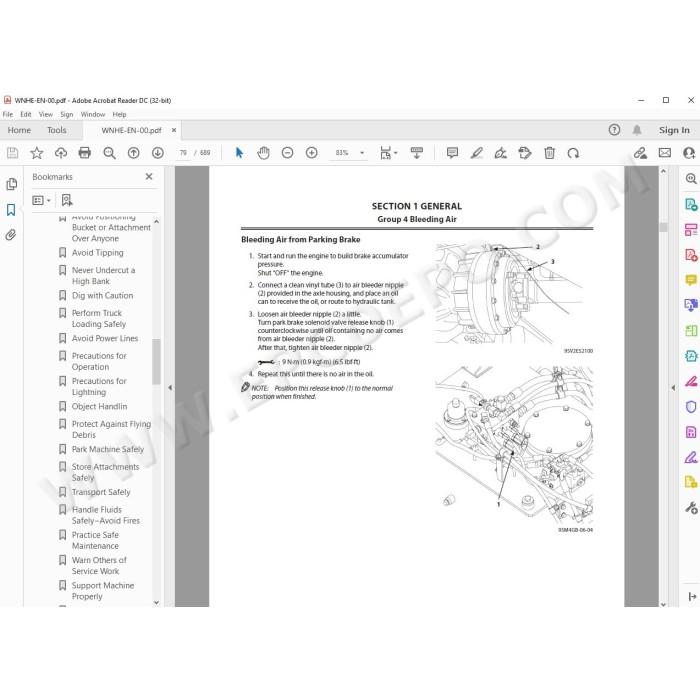Click the Save file icon
This screenshot has height=700, width=700.
click(x=12, y=153)
